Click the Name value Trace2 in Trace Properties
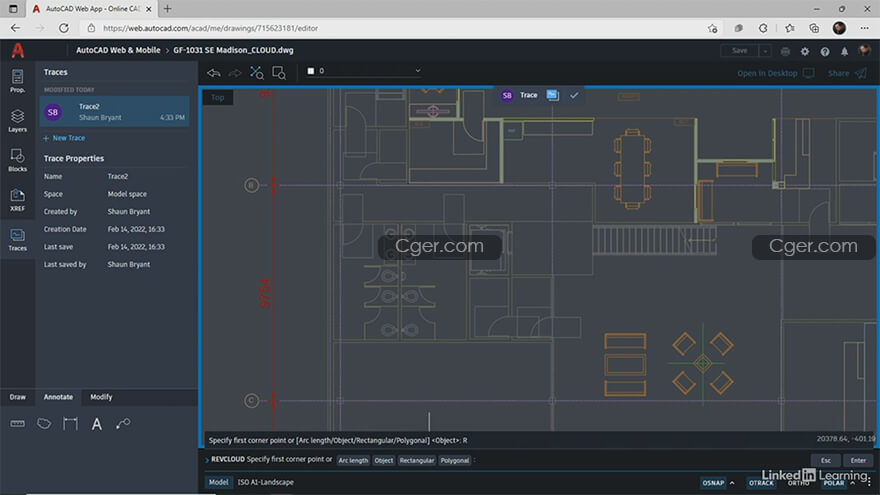 [x=118, y=176]
